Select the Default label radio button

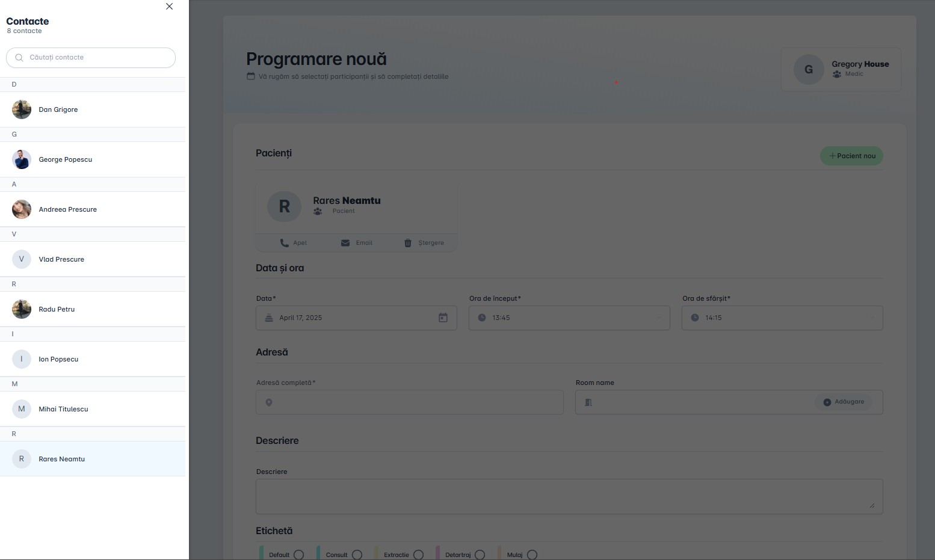click(x=299, y=555)
